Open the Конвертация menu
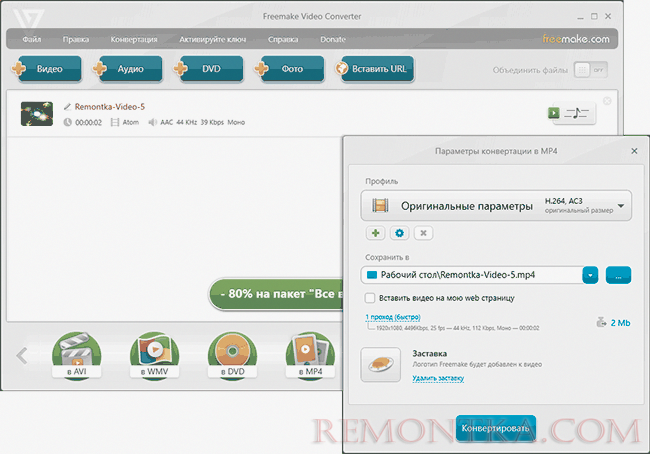This screenshot has height=454, width=650. coord(134,39)
